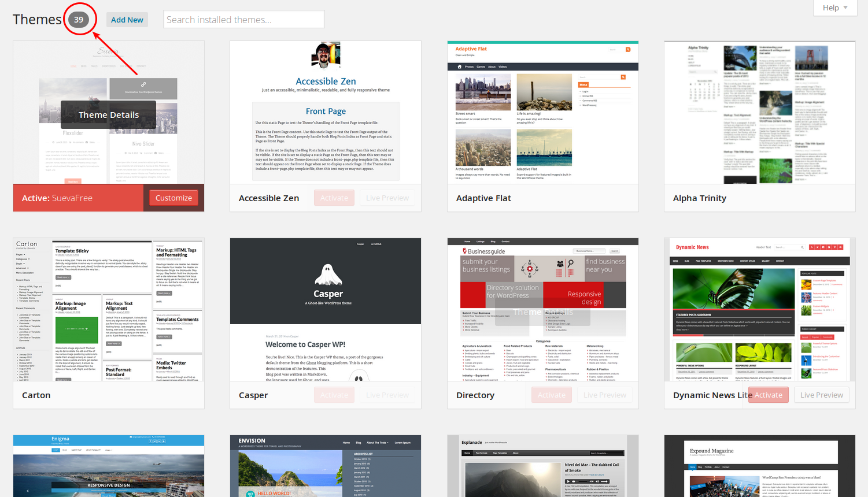
Task: Click the Adaptive Flat theme name
Action: pos(483,198)
